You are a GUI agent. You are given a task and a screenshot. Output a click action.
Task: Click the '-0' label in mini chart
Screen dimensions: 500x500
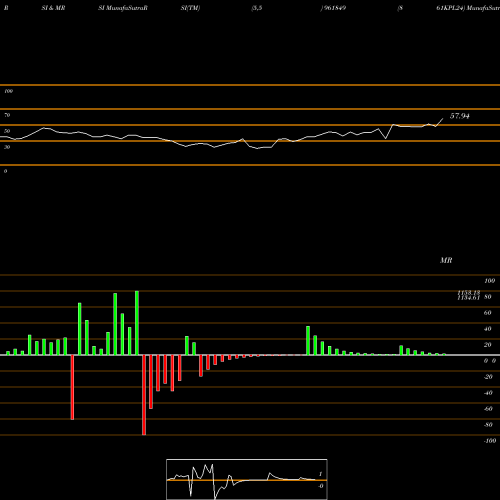321,486
